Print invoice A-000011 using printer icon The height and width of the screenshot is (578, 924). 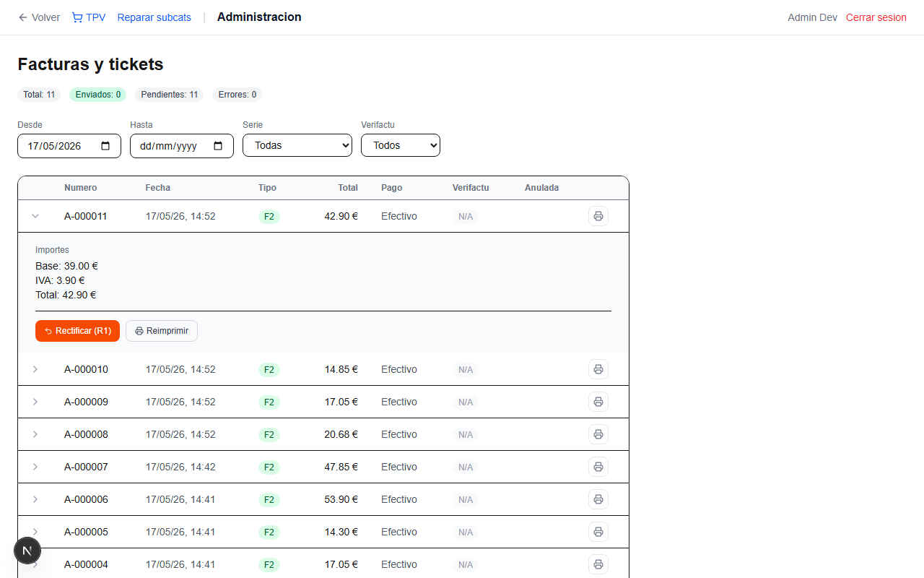tap(598, 216)
